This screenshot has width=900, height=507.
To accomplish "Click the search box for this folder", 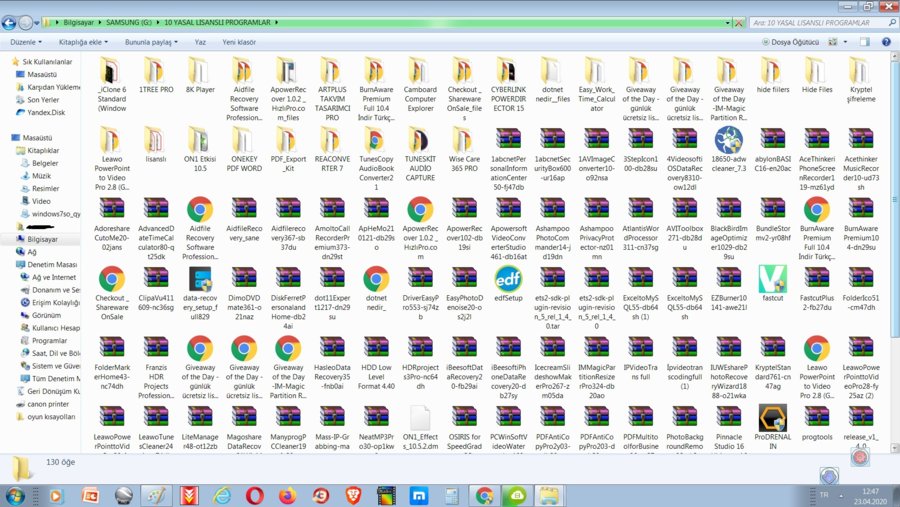I will (x=810, y=21).
